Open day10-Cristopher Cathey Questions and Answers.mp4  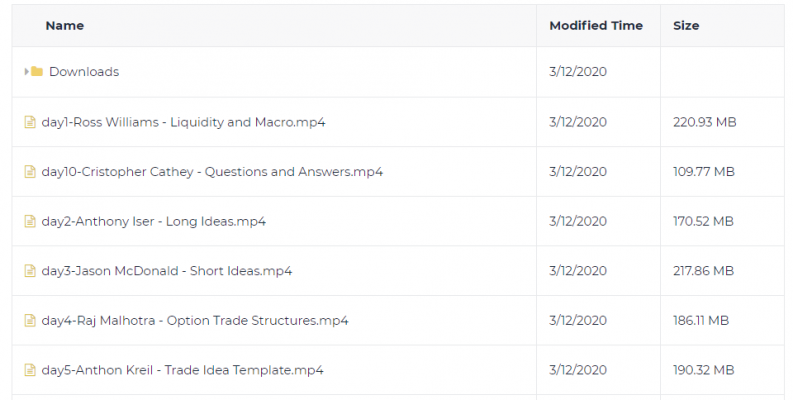212,171
